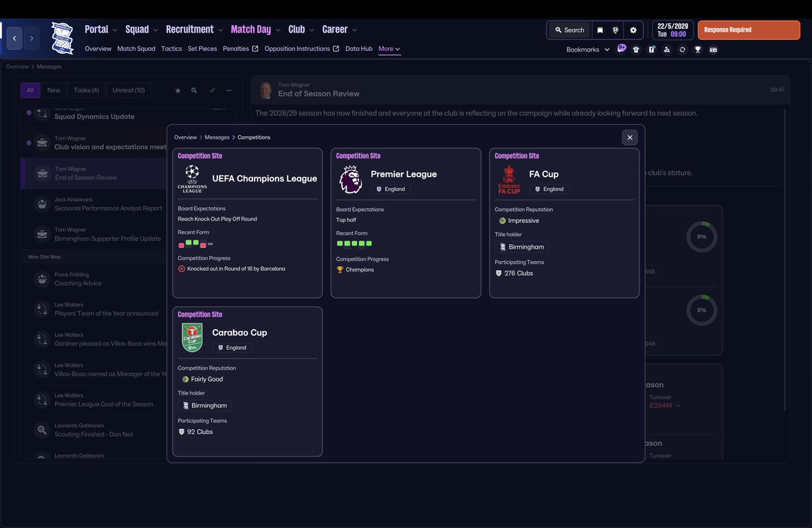Switch to the Tasks (4) tab
The height and width of the screenshot is (528, 812).
pos(86,90)
